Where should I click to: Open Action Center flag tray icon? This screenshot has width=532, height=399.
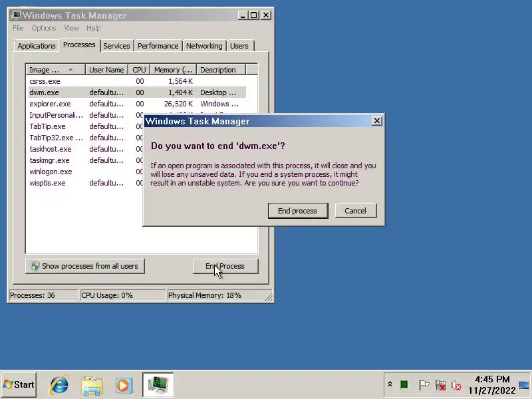(424, 385)
